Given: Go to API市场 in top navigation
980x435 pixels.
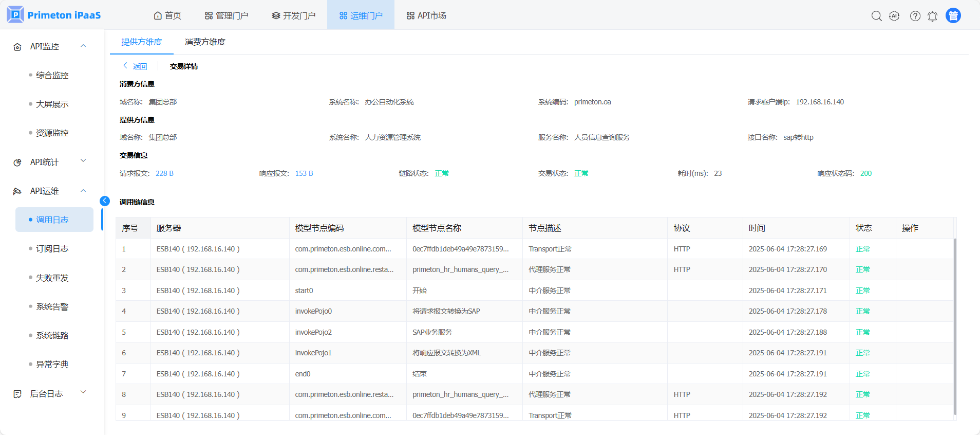Looking at the screenshot, I should point(426,16).
